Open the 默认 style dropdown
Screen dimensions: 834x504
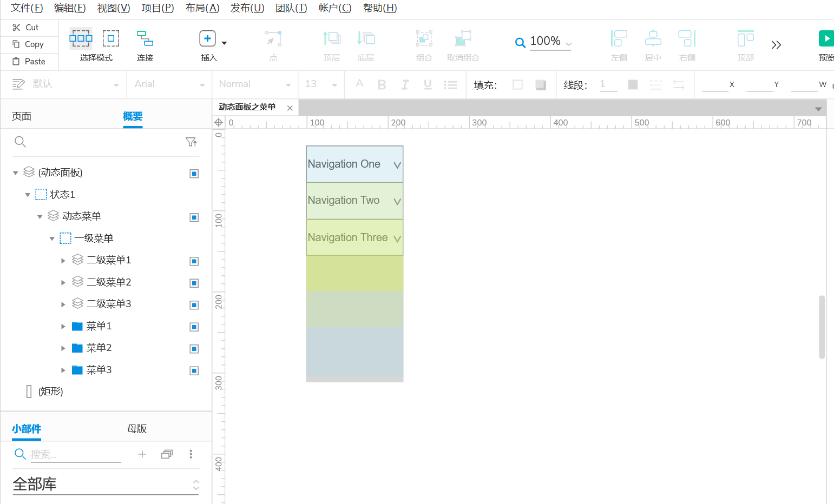pyautogui.click(x=116, y=85)
